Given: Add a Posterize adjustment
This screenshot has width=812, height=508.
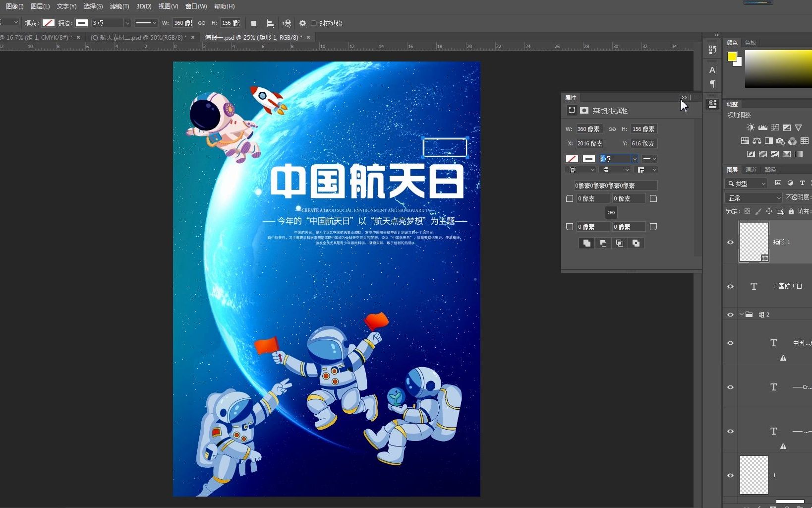Looking at the screenshot, I should (762, 154).
